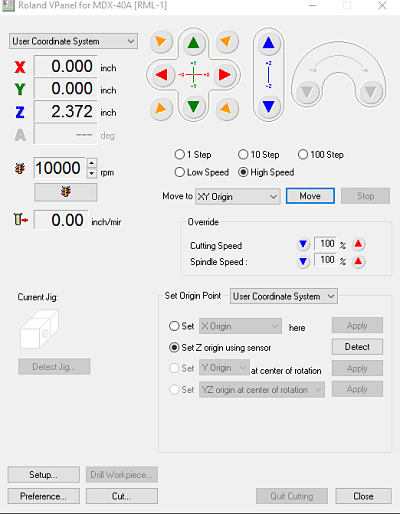Click the Y coordinate value 0.000

(x=66, y=88)
